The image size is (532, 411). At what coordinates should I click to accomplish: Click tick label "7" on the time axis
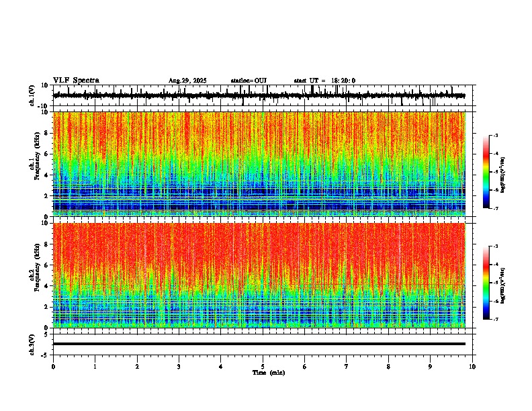347,367
